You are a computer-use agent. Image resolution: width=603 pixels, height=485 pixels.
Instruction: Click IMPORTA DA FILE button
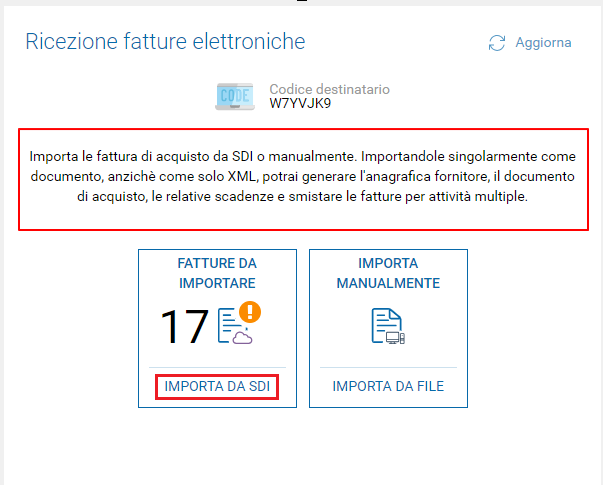click(x=388, y=386)
